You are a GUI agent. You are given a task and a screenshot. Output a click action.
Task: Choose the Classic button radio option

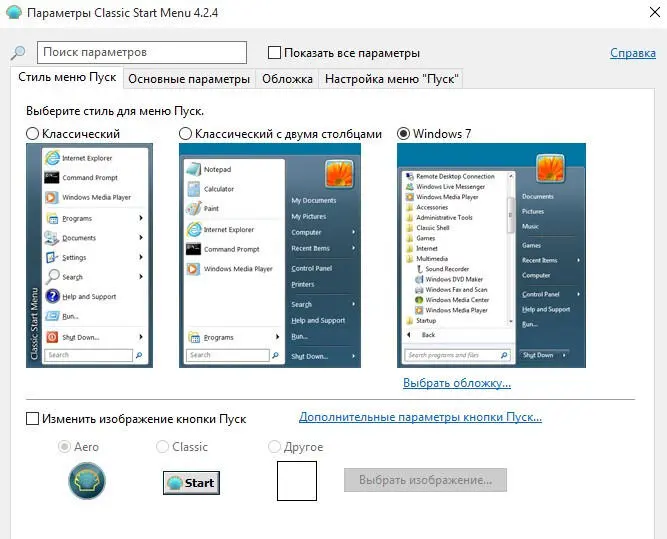[x=162, y=447]
